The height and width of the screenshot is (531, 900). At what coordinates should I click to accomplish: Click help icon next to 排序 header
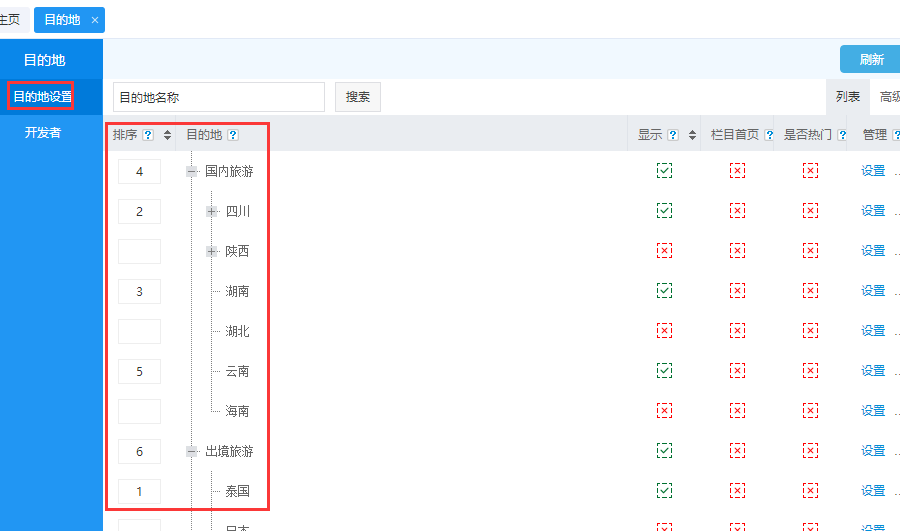[148, 135]
